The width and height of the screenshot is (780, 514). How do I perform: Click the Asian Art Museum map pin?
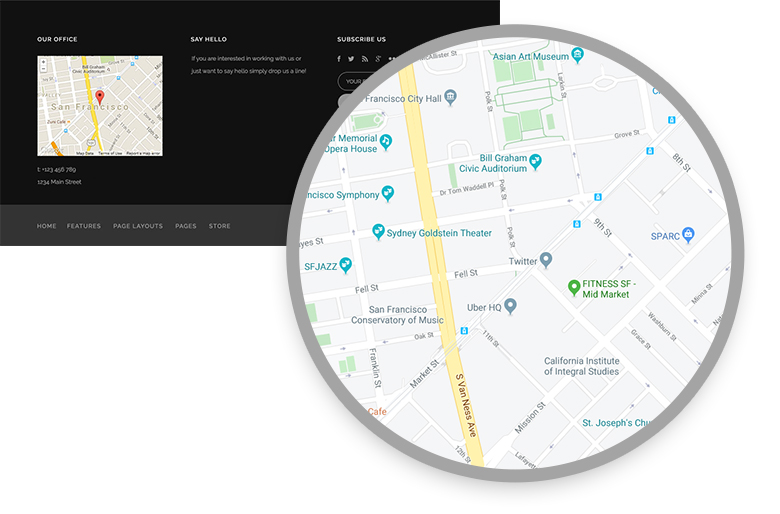pyautogui.click(x=577, y=55)
